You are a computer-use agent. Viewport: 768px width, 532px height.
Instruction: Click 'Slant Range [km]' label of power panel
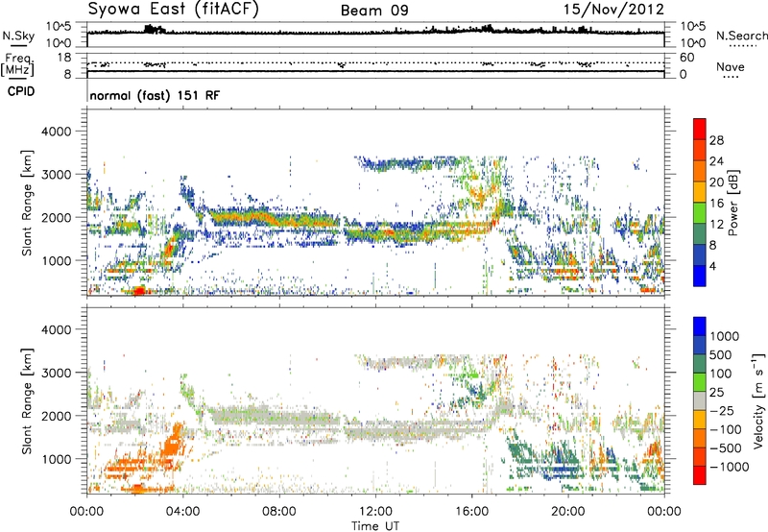[x=27, y=203]
